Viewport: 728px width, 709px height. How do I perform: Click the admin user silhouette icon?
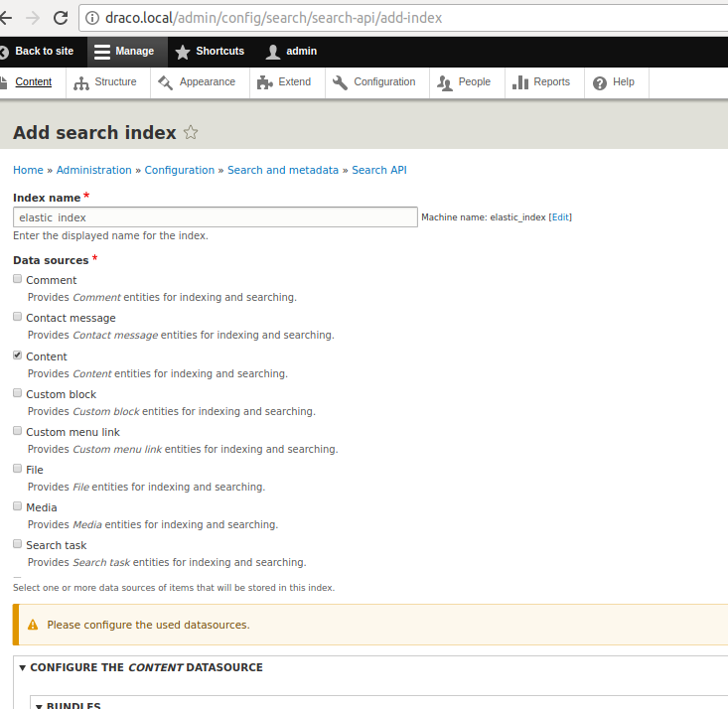point(273,52)
